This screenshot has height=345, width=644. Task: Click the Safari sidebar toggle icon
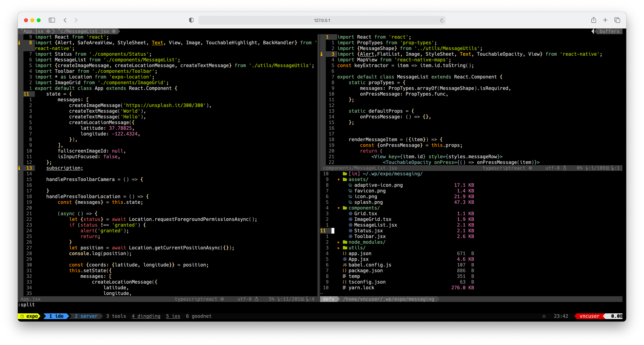pos(52,20)
